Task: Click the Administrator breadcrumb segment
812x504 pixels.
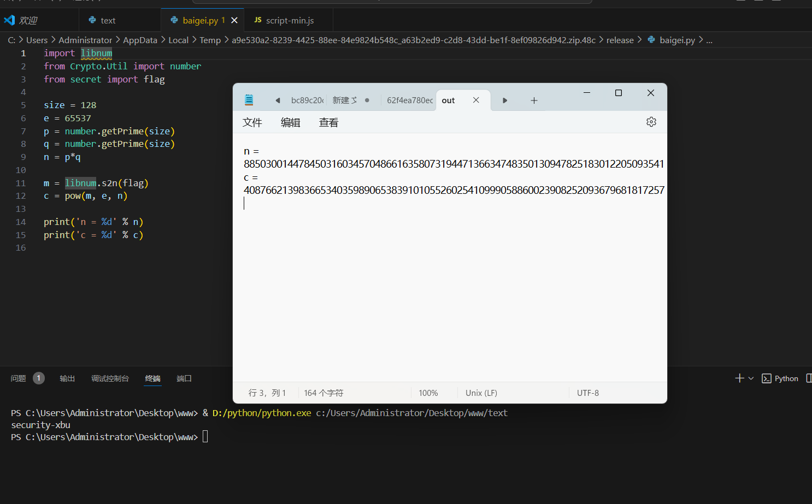Action: pos(85,40)
